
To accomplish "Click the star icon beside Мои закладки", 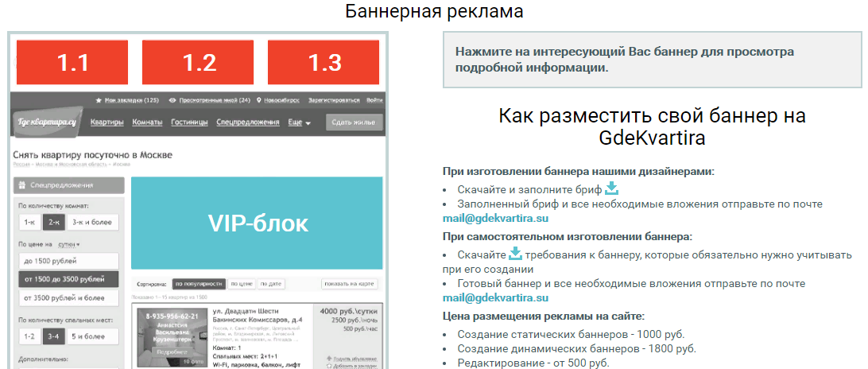I will tap(99, 101).
